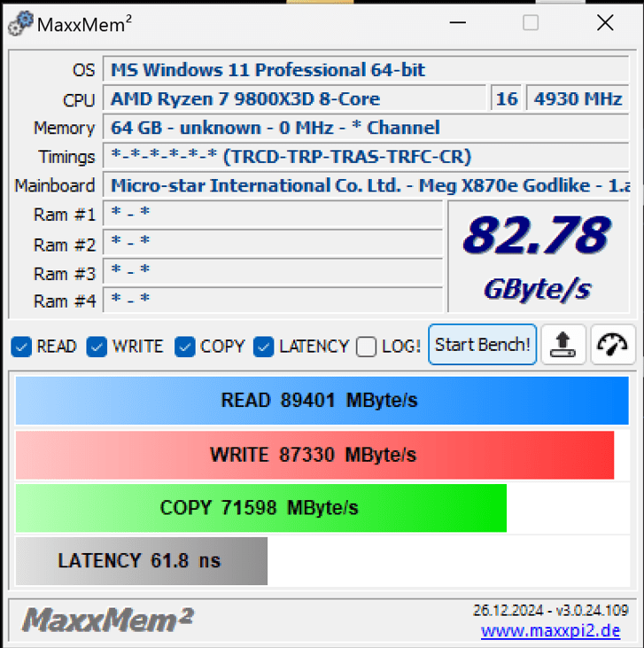Click the Memory field 64 GB unknown
This screenshot has width=644, height=648.
(366, 128)
